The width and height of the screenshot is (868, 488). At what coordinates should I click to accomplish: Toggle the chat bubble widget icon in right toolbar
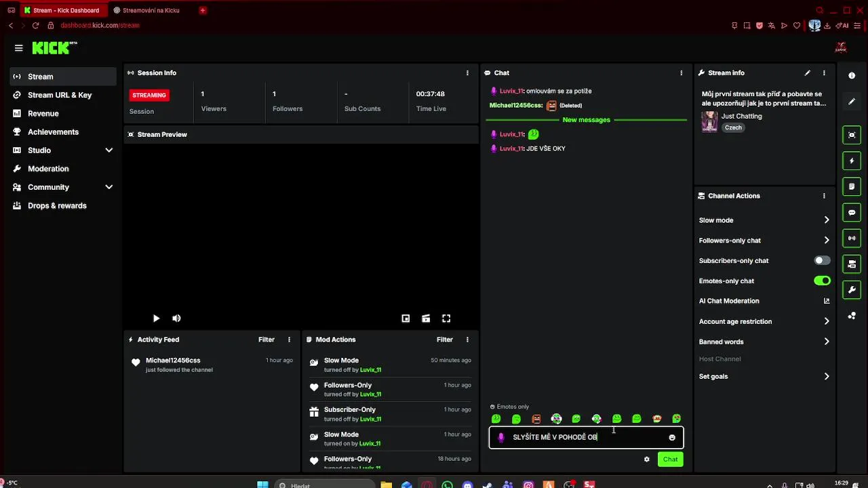coord(852,212)
